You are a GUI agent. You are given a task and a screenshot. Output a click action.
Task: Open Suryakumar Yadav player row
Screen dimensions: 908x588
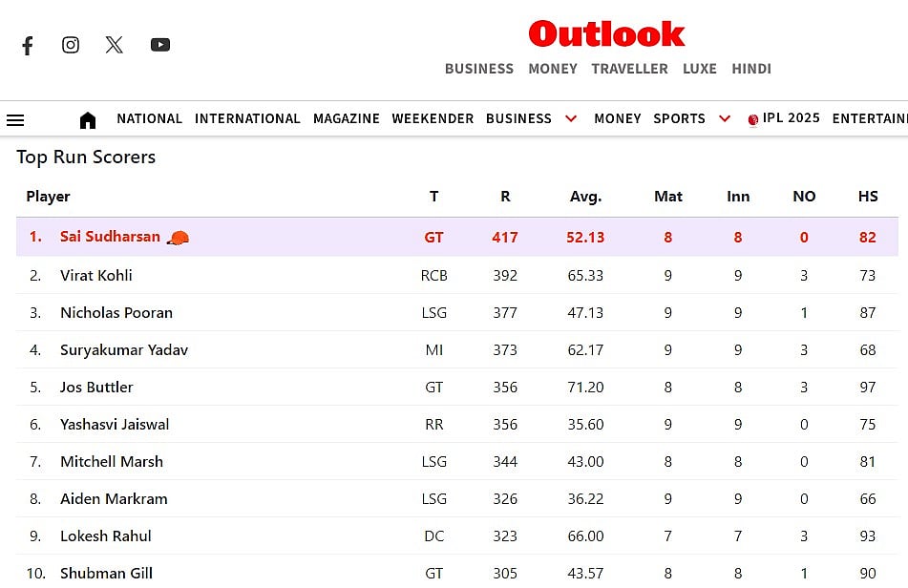coord(457,350)
